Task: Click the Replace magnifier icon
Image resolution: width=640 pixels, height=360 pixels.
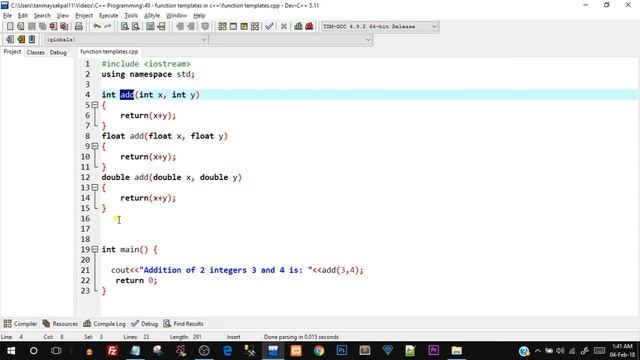Action: point(136,27)
